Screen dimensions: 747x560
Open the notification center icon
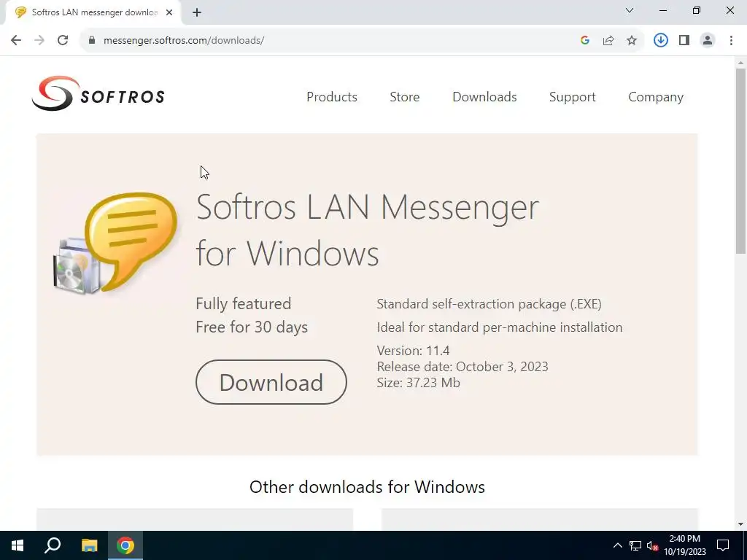tap(723, 545)
